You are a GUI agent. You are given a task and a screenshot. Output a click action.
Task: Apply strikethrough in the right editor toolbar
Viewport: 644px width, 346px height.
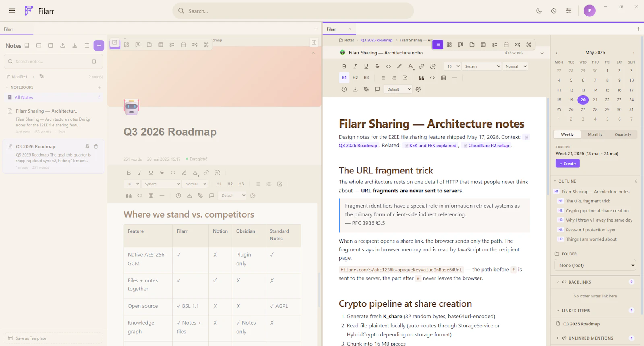click(377, 66)
